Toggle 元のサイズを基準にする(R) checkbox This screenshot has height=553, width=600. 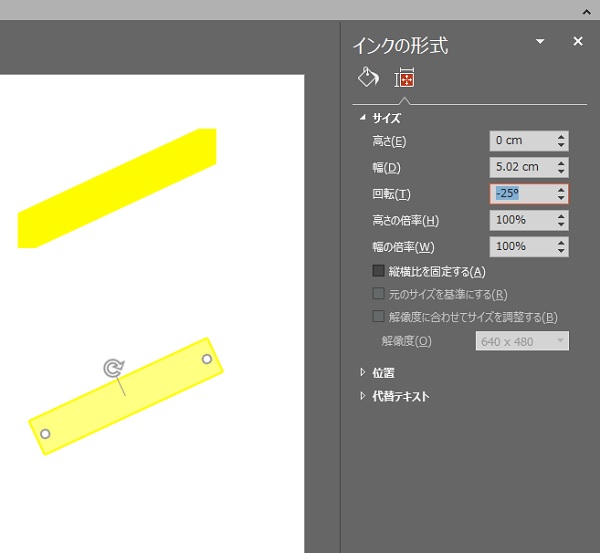pos(378,294)
